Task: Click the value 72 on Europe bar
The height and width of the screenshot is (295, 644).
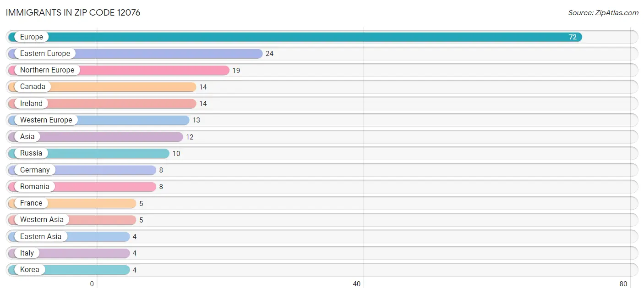Action: (573, 37)
